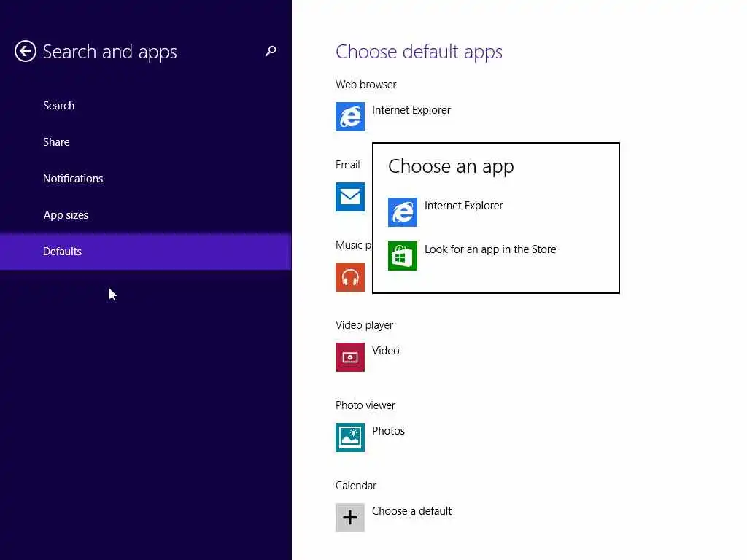The width and height of the screenshot is (747, 560).
Task: Choose Internet Explorer in Choose an app
Action: 463,206
